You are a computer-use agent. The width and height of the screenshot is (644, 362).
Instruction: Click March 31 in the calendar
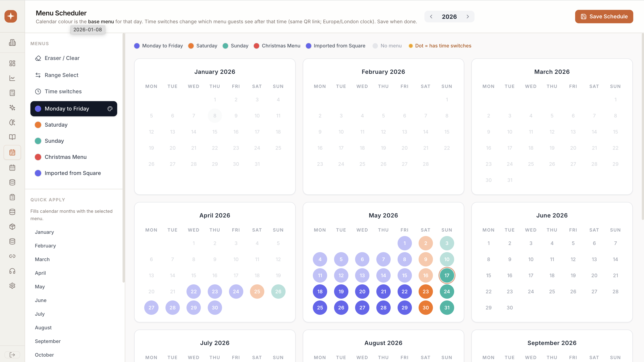pos(510,180)
